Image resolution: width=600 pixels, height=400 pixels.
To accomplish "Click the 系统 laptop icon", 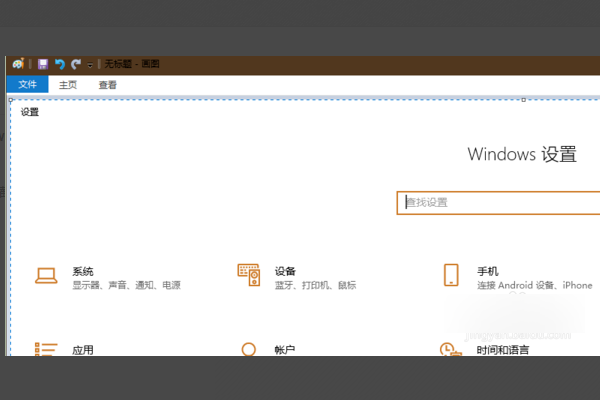I will (46, 275).
